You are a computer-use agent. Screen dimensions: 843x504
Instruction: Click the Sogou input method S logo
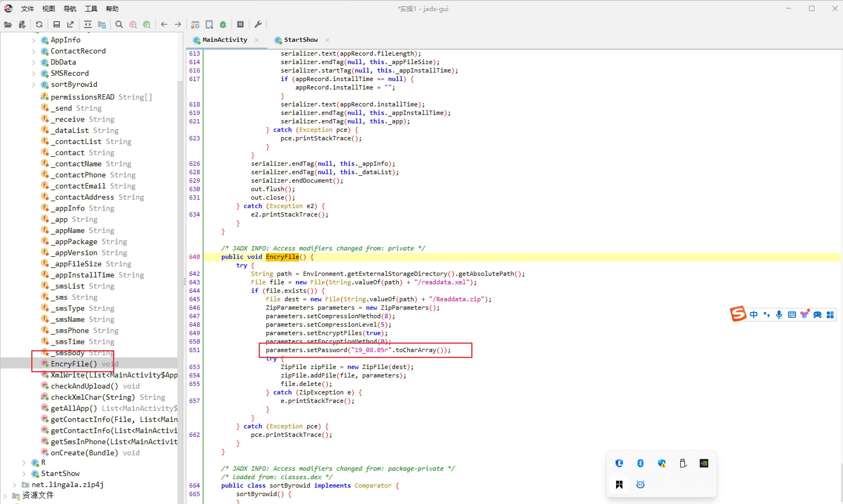(x=738, y=314)
